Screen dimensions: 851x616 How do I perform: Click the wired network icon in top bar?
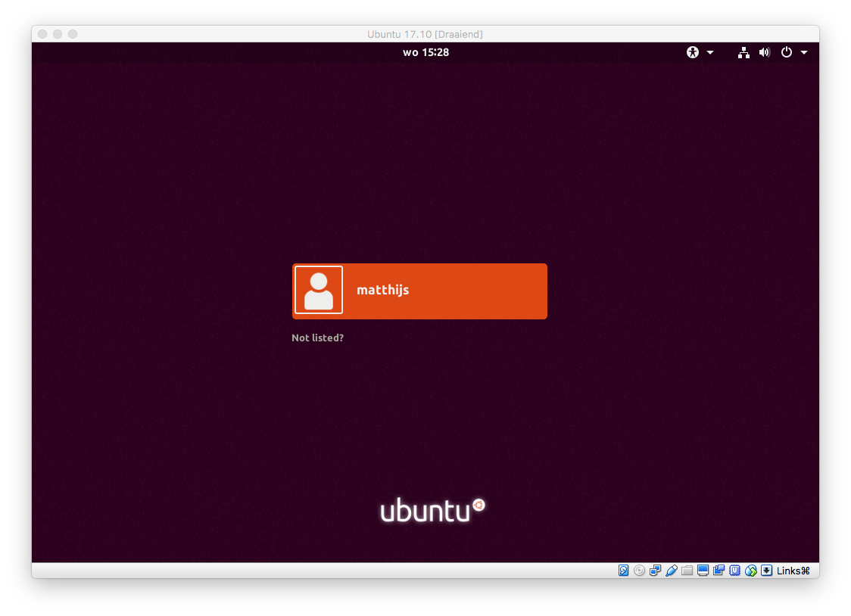coord(743,52)
